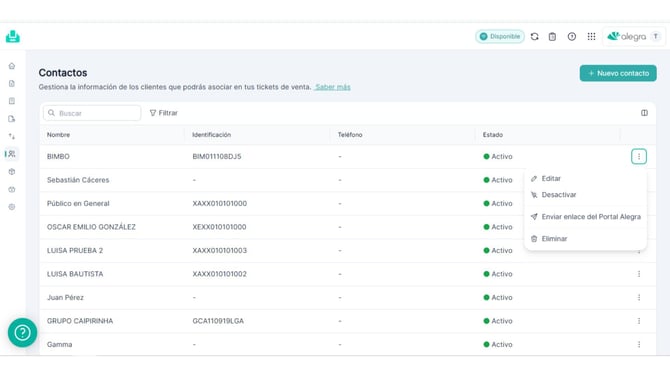Close the BIMBO row options menu button
This screenshot has height=376, width=670.
[639, 156]
